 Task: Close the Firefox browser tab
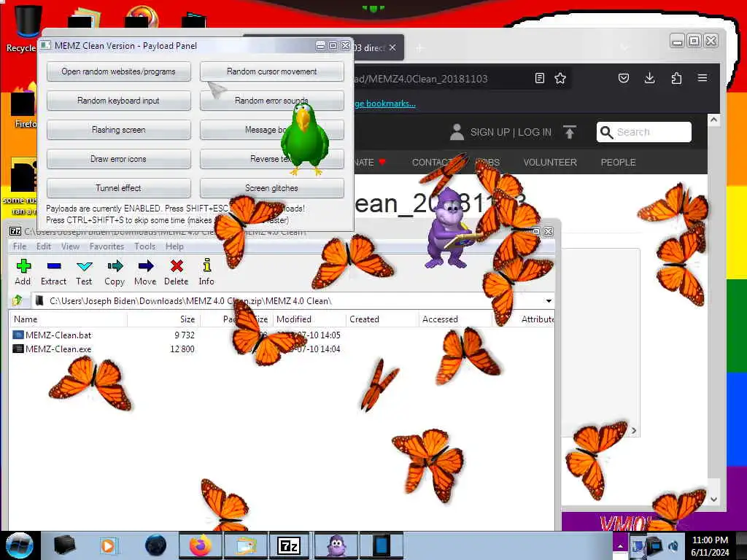tap(392, 47)
